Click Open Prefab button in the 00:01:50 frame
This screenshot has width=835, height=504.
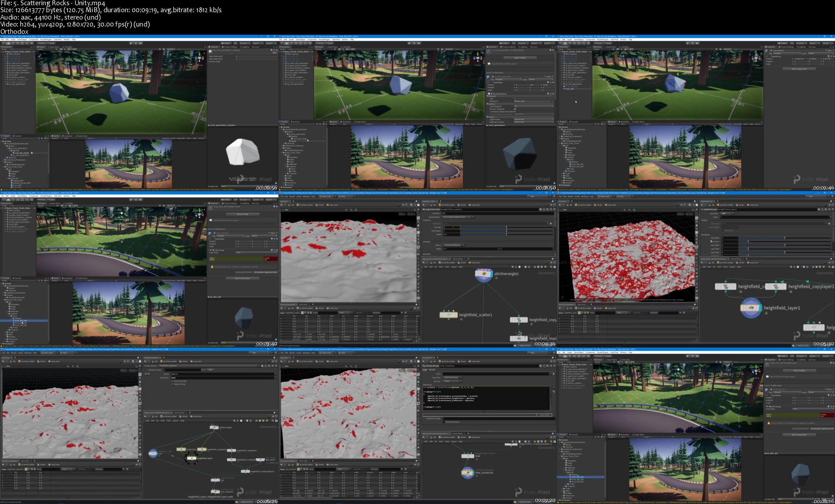click(x=520, y=58)
